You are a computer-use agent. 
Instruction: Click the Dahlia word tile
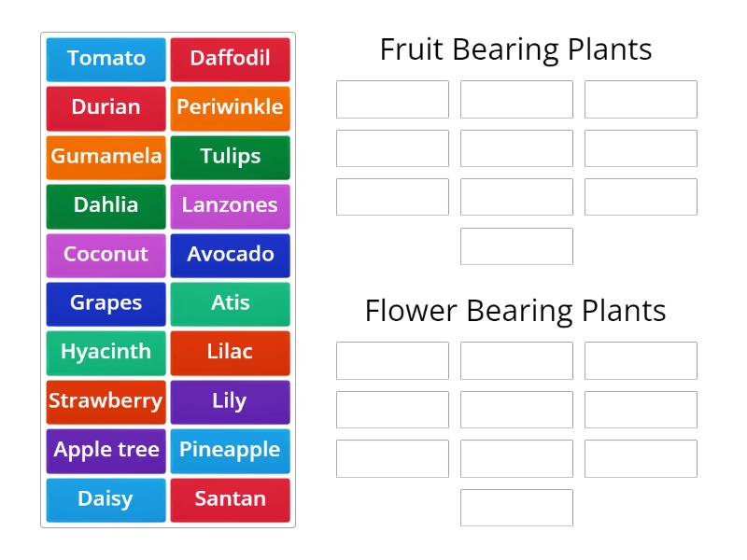(x=106, y=205)
